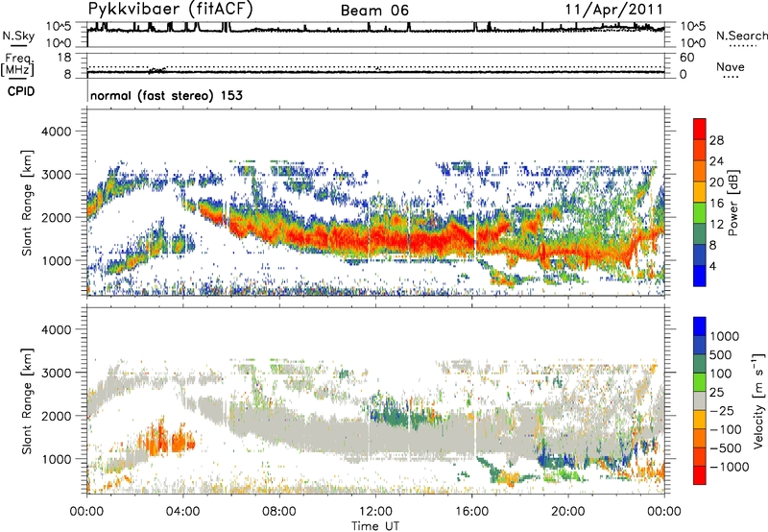
Task: Click the 2000 tick in the velocity panel
Action: click(57, 416)
